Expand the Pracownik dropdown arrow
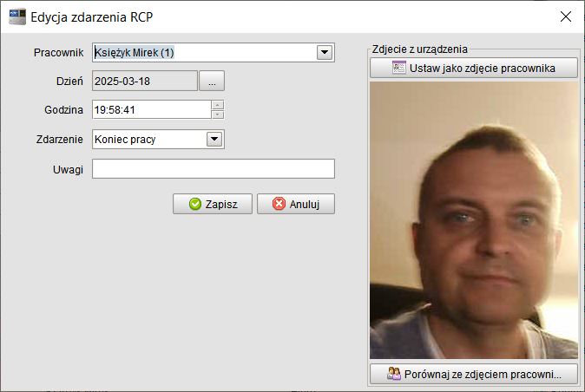This screenshot has width=585, height=392. (x=325, y=52)
